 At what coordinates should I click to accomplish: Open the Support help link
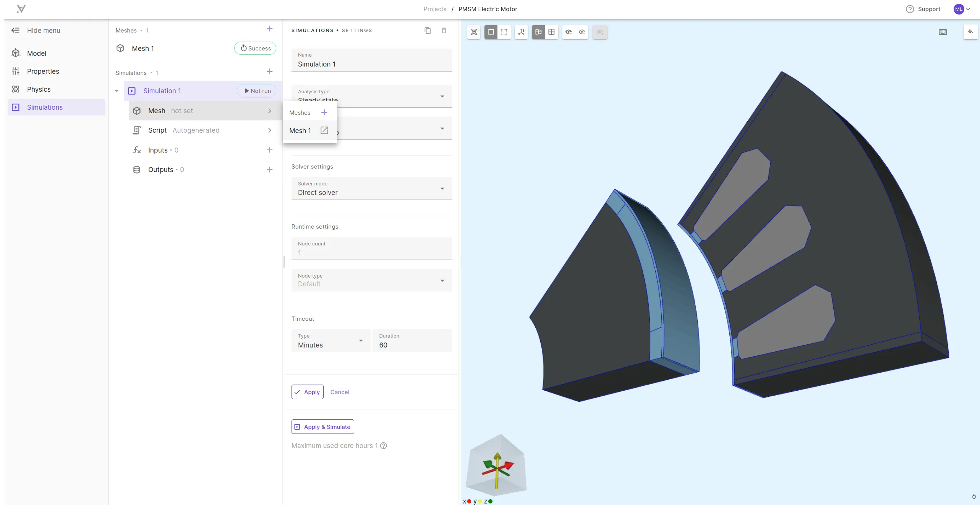pos(923,9)
